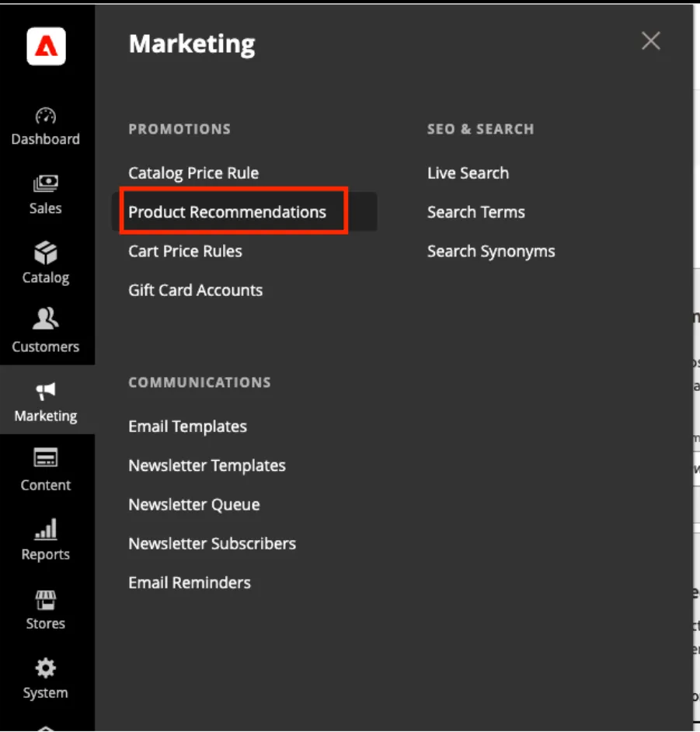Open the Sales cash icon
Screen dimensions: 700x732
(x=46, y=183)
